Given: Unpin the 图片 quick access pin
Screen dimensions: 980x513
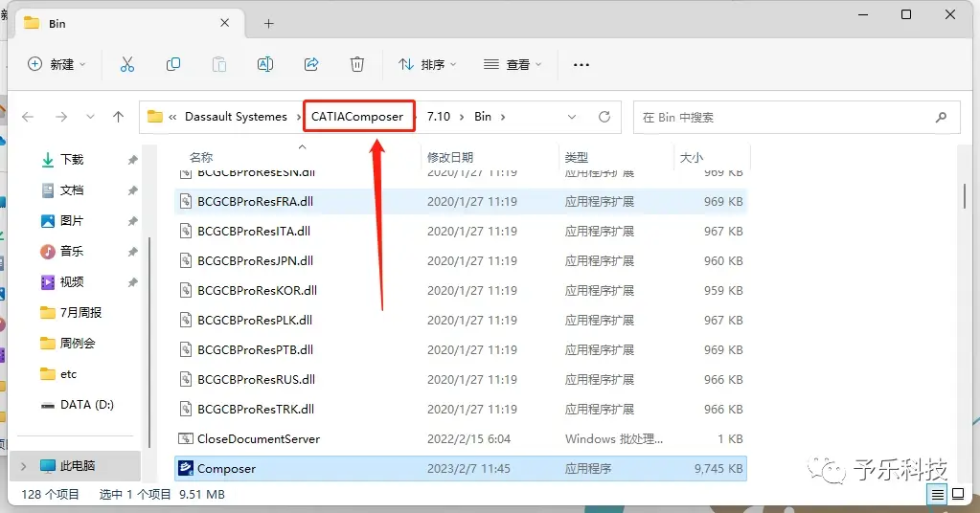Looking at the screenshot, I should click(132, 221).
